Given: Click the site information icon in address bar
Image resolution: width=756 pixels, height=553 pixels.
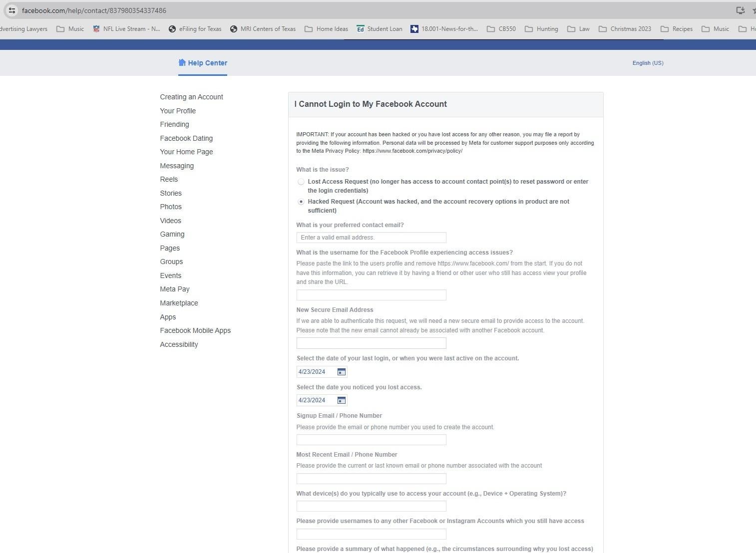Looking at the screenshot, I should [x=12, y=10].
